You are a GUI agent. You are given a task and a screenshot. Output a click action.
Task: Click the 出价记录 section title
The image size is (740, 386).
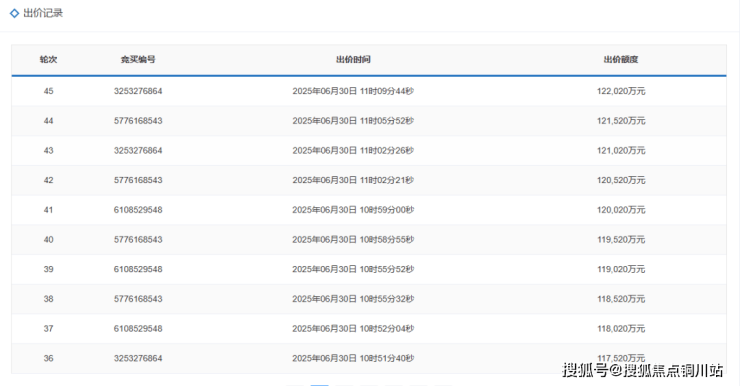pos(43,13)
